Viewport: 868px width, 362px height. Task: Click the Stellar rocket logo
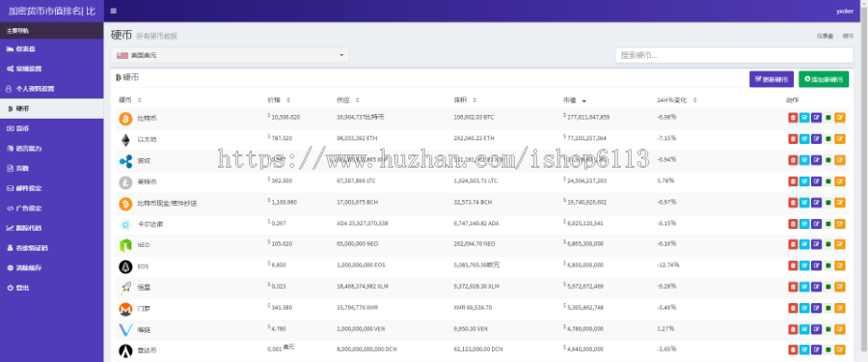125,288
